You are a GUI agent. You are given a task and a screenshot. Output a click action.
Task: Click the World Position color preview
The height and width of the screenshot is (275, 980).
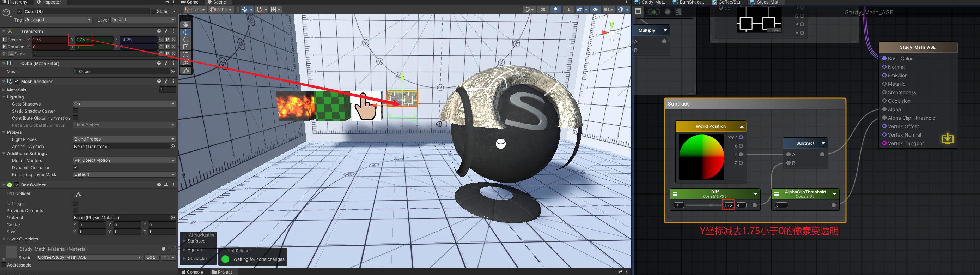701,157
